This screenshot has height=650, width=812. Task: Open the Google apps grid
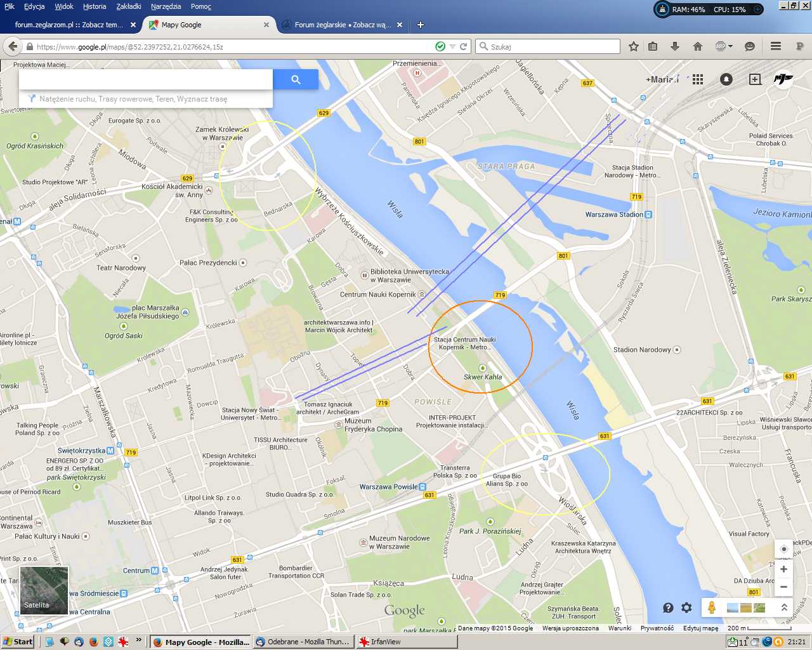[698, 79]
